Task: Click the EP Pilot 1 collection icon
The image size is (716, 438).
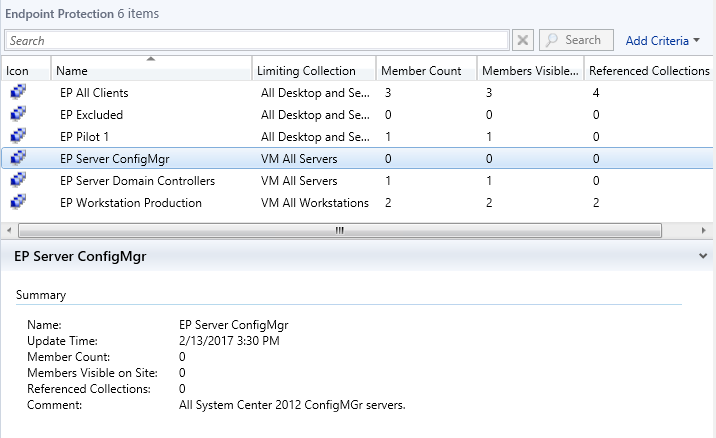Action: [x=18, y=137]
